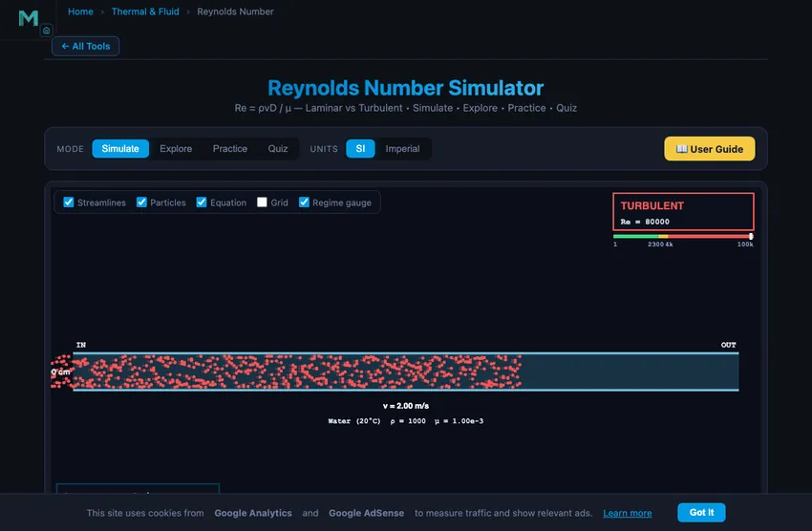Click the pipe flow animation
Viewport: 812px width, 531px height.
point(405,372)
